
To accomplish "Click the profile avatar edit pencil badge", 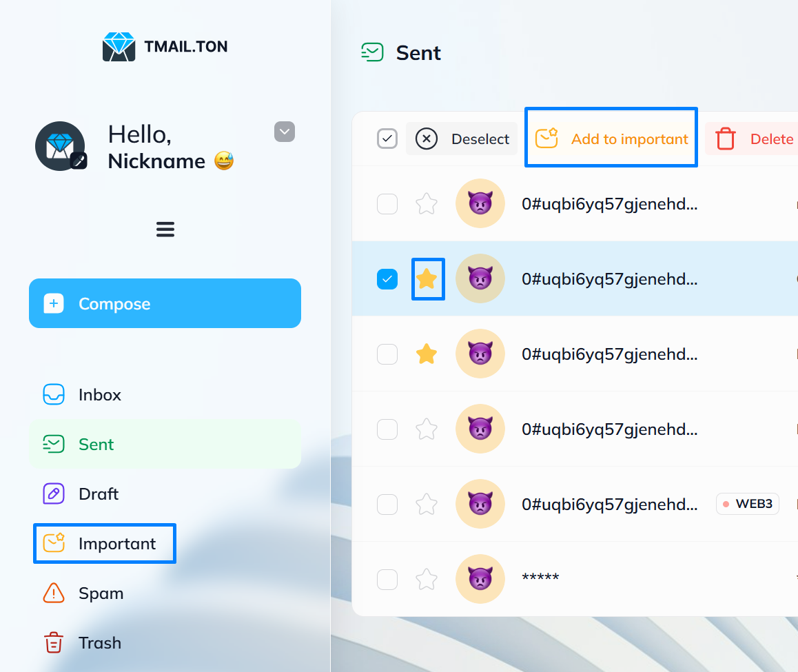I will coord(79,161).
